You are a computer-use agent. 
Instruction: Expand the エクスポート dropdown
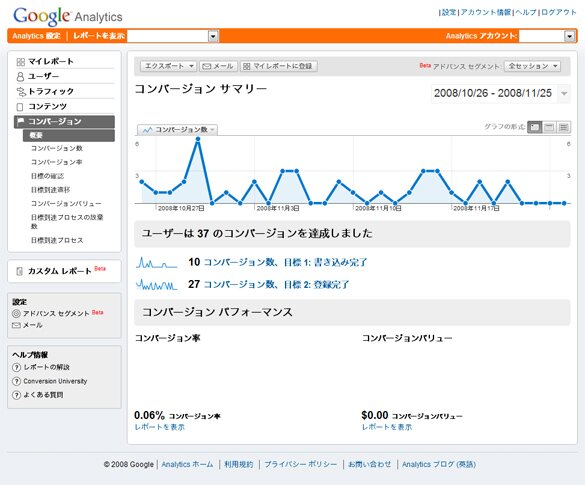click(168, 66)
